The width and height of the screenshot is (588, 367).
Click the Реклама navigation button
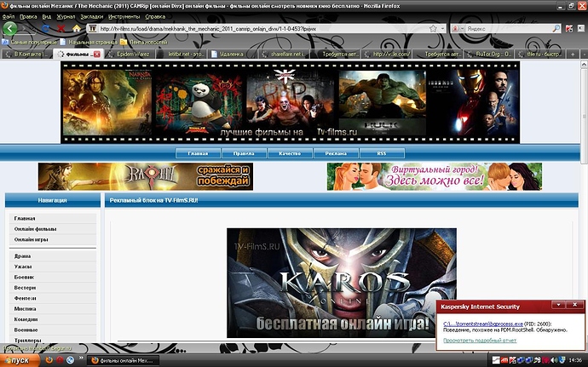(336, 153)
